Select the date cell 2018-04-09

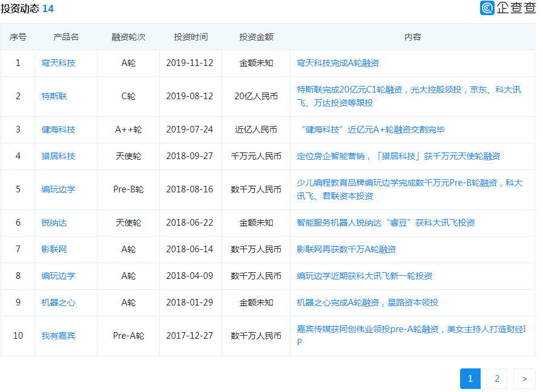click(189, 276)
